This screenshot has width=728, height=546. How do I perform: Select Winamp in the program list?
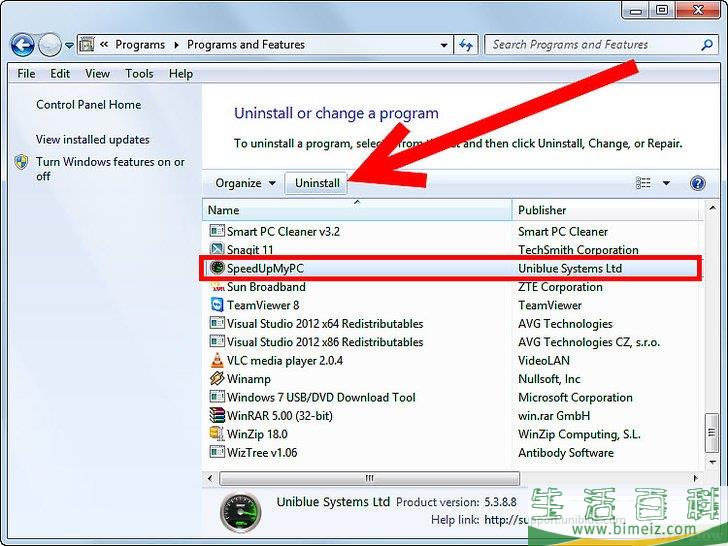click(x=248, y=379)
